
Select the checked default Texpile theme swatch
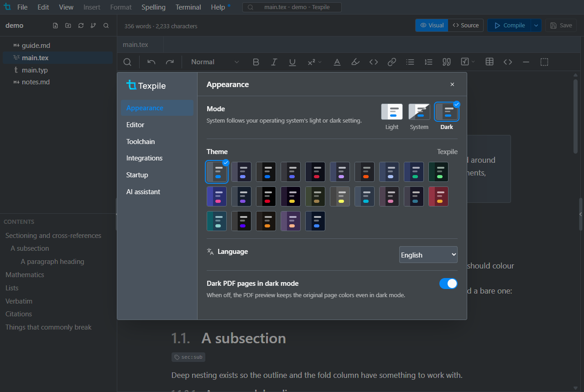tap(217, 172)
